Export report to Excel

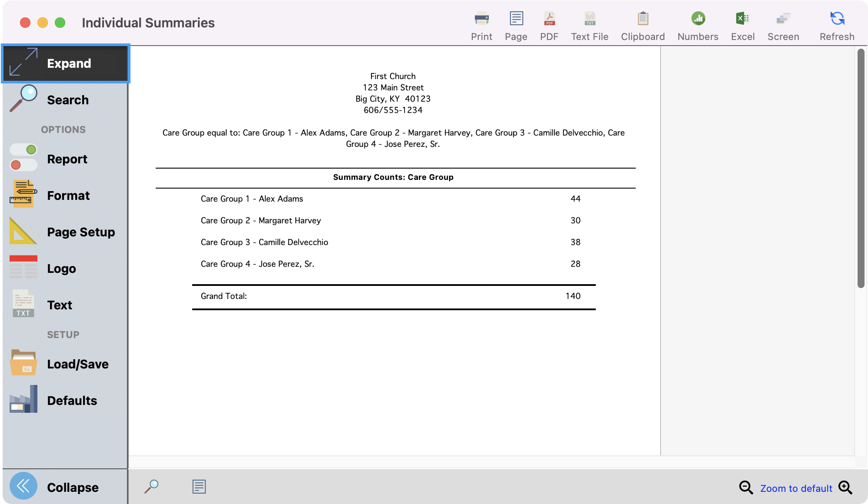click(x=742, y=24)
